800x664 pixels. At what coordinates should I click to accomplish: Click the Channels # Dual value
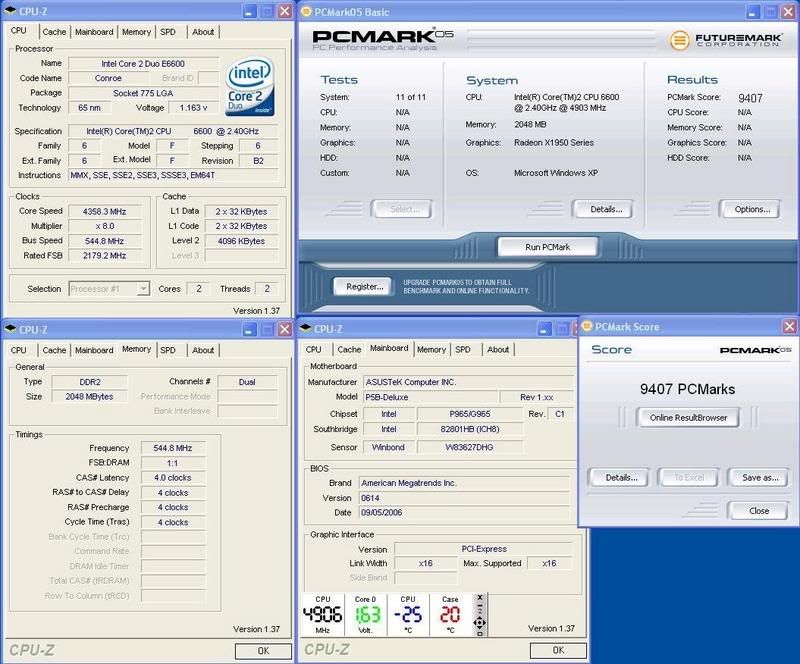click(x=247, y=382)
